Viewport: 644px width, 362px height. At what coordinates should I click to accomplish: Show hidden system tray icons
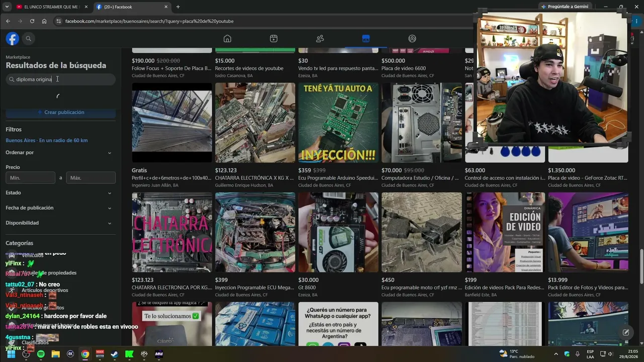click(556, 354)
